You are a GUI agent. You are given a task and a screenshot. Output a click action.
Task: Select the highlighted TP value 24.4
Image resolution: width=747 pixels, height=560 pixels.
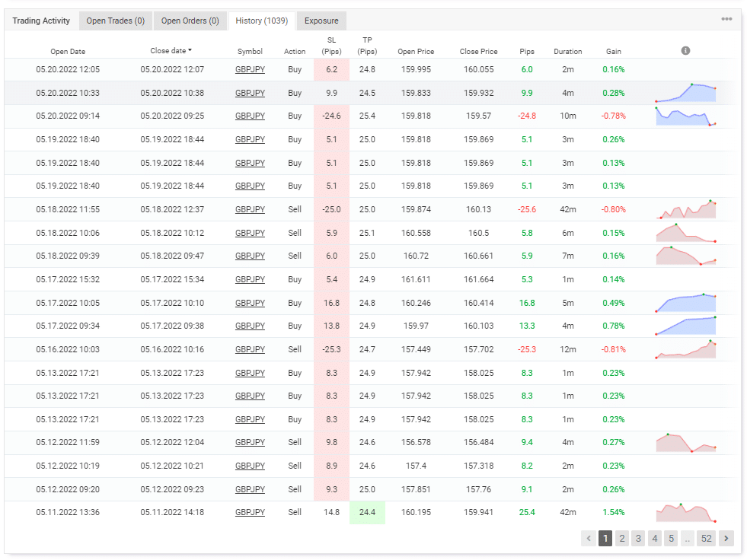coord(366,512)
